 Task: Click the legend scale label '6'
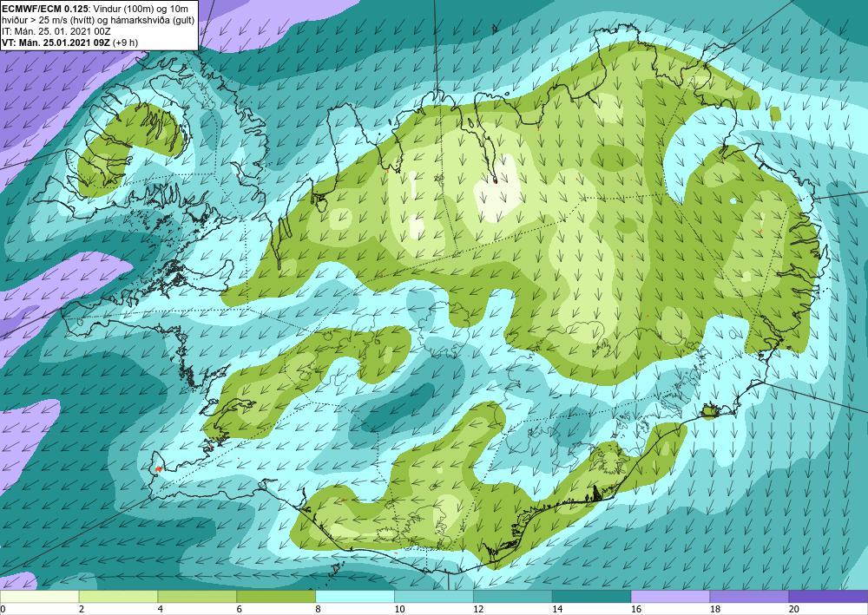pos(240,610)
